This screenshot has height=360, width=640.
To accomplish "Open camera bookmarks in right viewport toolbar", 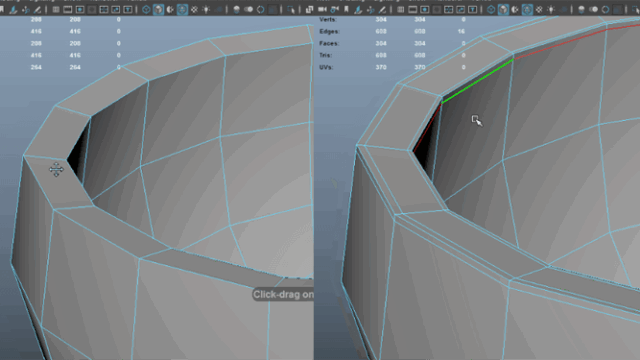I will [x=346, y=9].
